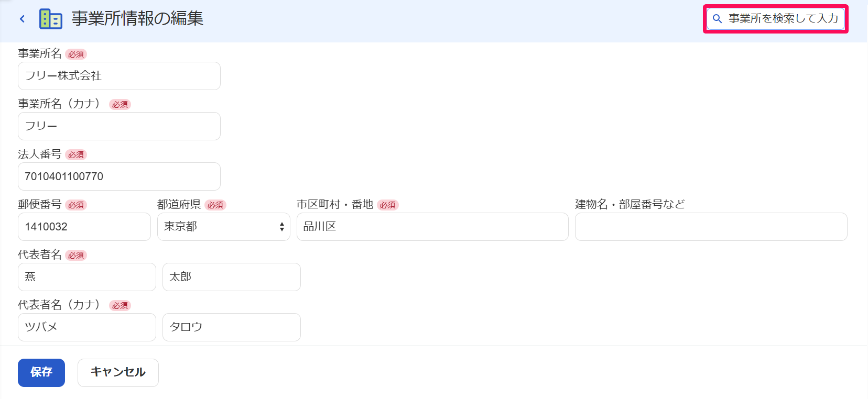Click the magnifier icon in the search box
Image resolution: width=868 pixels, height=399 pixels.
718,19
